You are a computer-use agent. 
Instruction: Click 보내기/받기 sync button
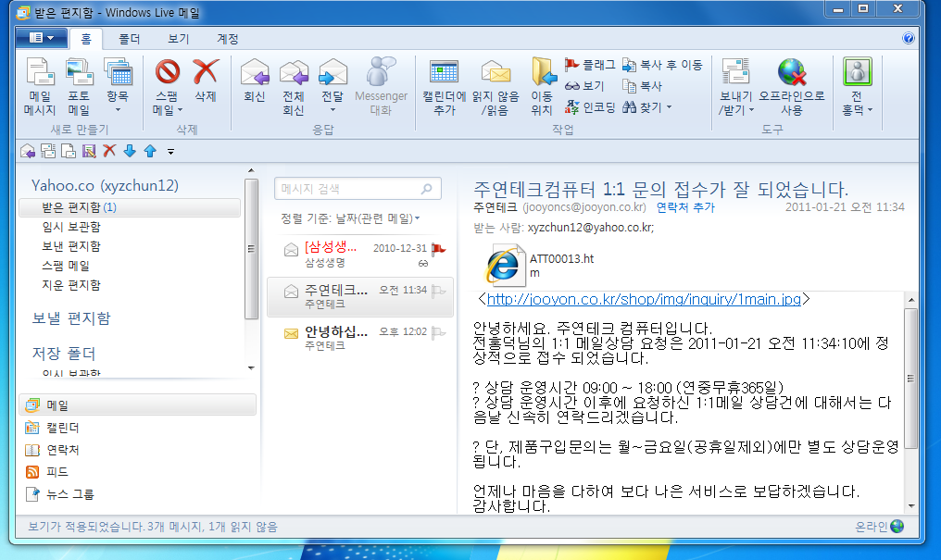[735, 87]
